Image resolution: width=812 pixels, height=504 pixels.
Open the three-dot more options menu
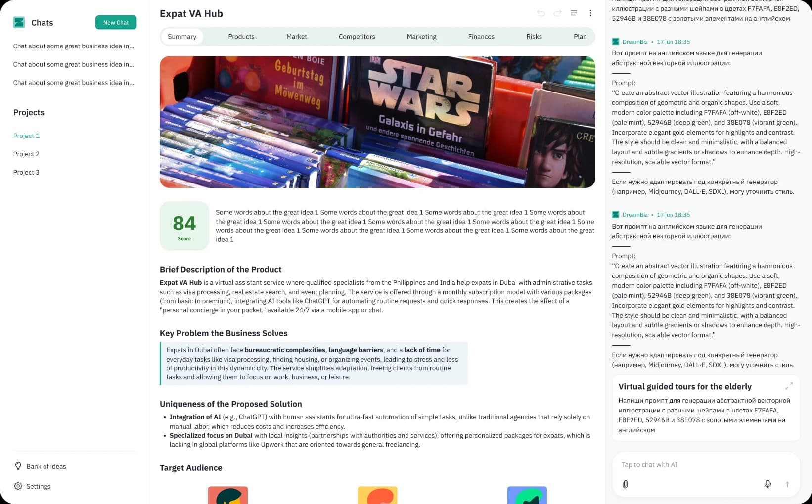(x=590, y=13)
